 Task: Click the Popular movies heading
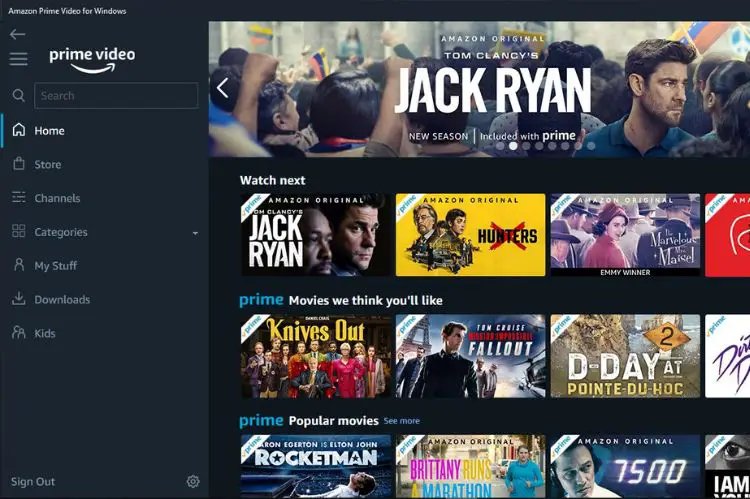(334, 421)
